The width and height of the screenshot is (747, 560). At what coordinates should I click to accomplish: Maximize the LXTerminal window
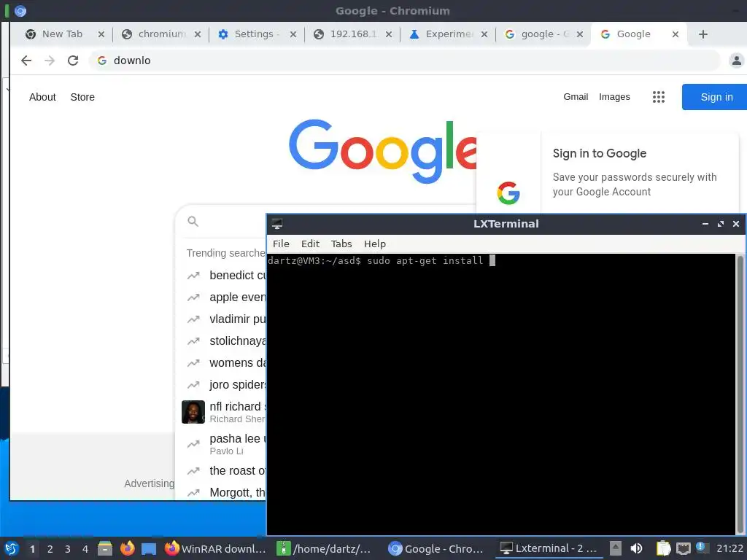pyautogui.click(x=720, y=224)
